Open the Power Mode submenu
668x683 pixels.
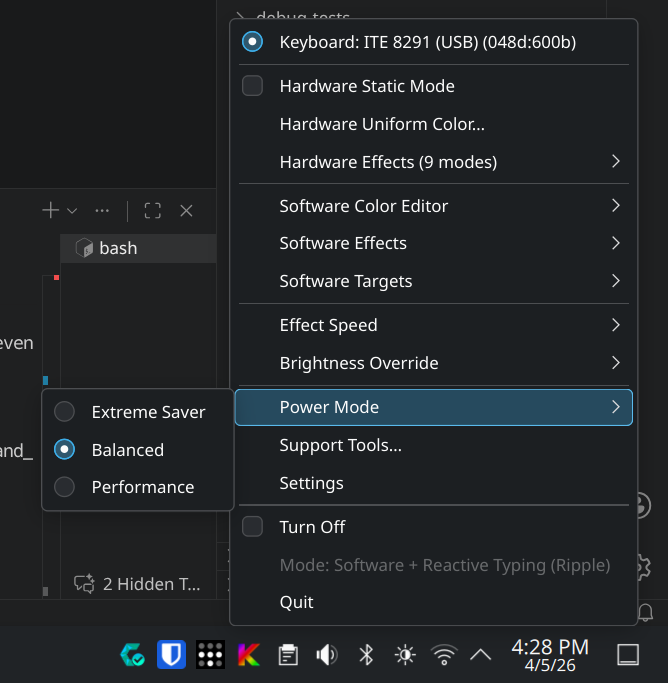(434, 407)
